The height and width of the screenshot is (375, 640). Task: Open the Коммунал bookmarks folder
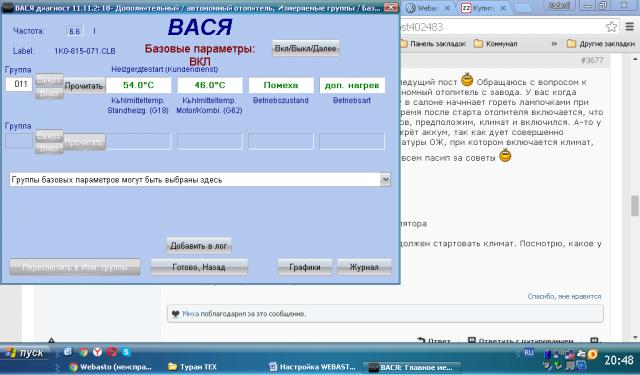click(496, 44)
